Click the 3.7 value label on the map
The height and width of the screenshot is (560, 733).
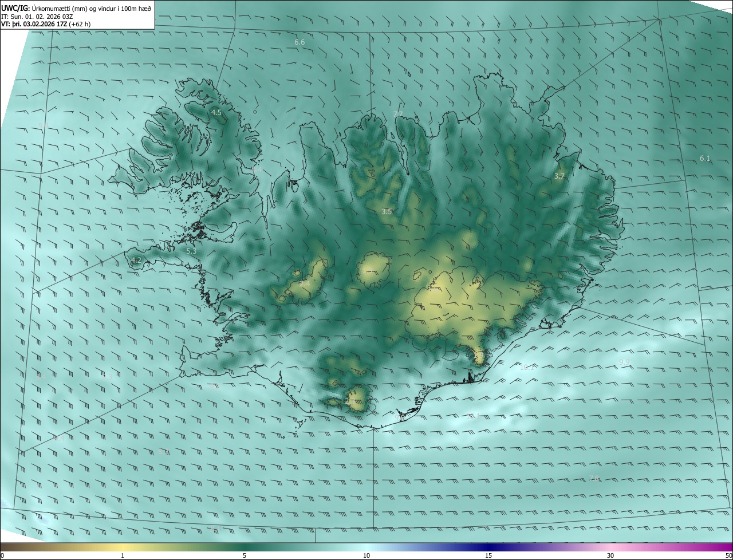[559, 176]
